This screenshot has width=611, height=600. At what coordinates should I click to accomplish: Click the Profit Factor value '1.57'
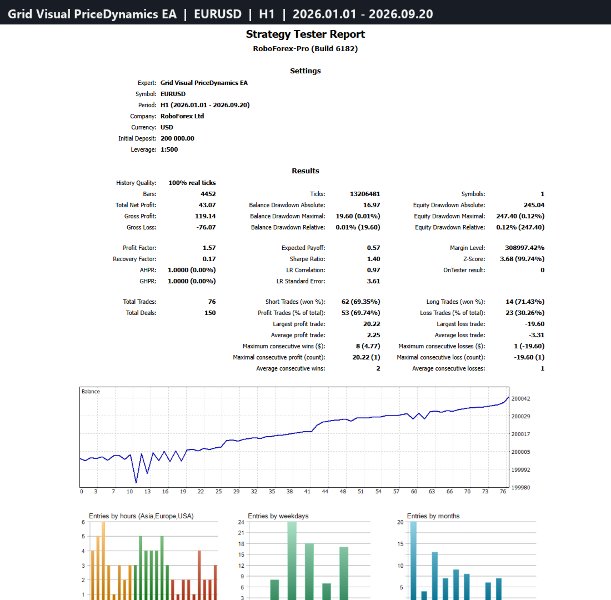point(209,248)
